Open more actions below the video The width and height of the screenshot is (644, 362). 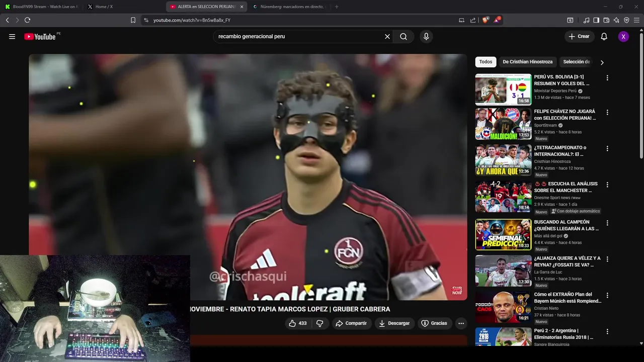coord(461,323)
